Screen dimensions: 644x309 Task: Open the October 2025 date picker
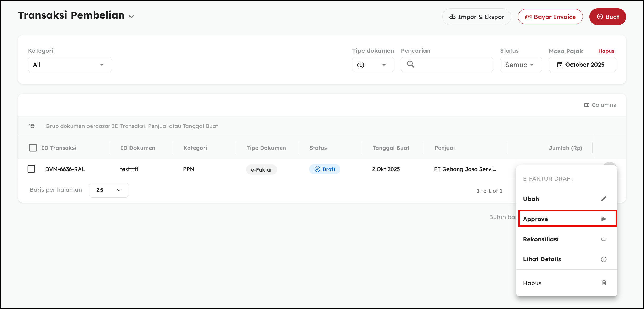point(582,65)
